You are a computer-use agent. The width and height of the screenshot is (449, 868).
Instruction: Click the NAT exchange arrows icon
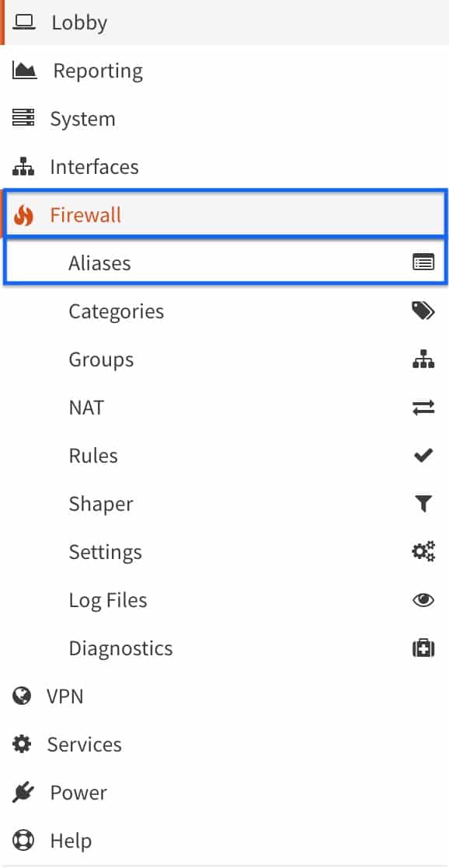click(423, 408)
